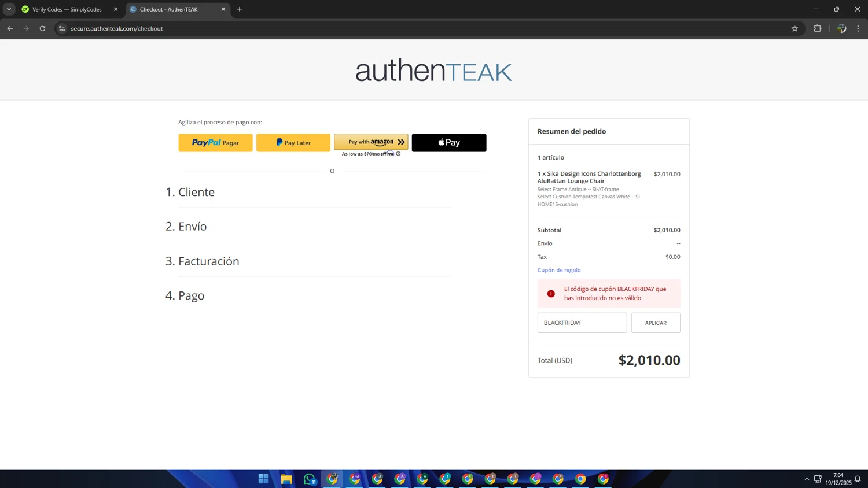The width and height of the screenshot is (868, 488).
Task: View site information icon in address bar
Action: click(62, 28)
